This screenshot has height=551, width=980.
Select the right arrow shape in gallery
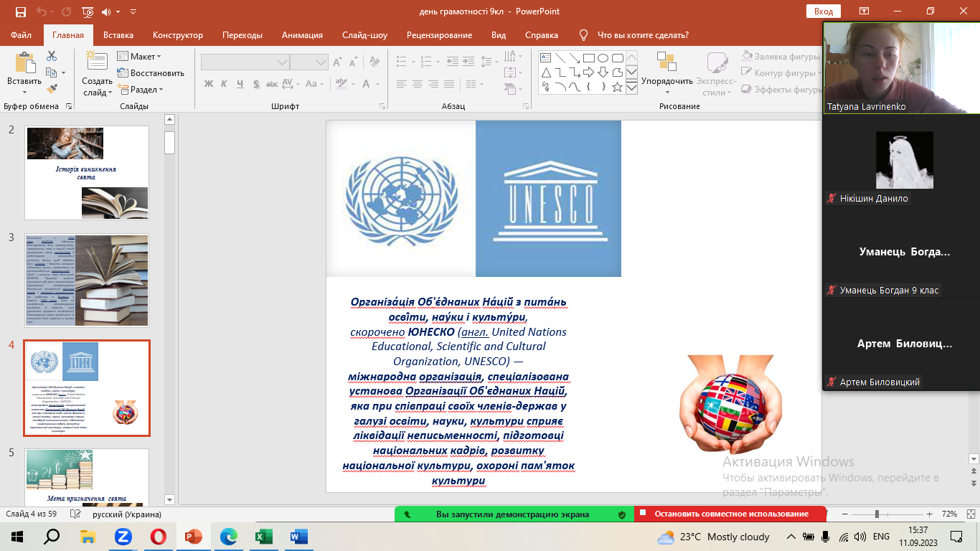tap(588, 72)
